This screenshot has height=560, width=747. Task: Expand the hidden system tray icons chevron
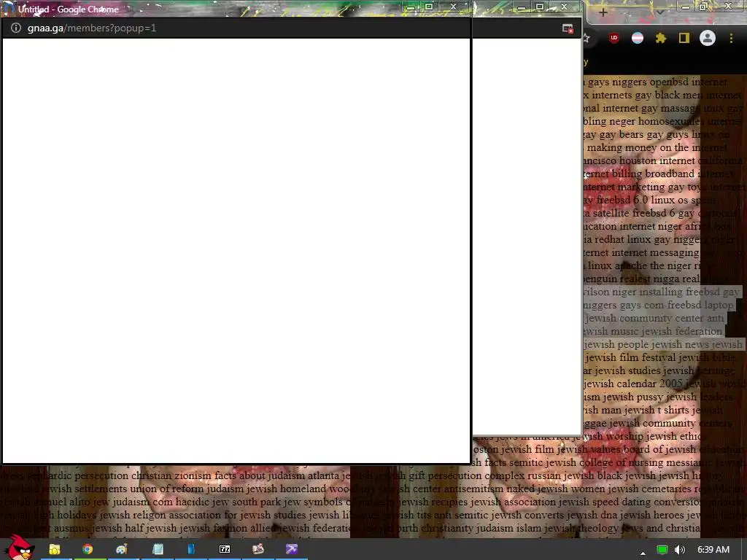(643, 553)
